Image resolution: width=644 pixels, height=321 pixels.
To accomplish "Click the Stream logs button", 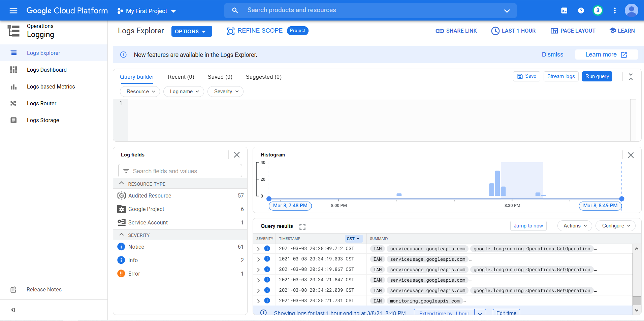I will [561, 76].
